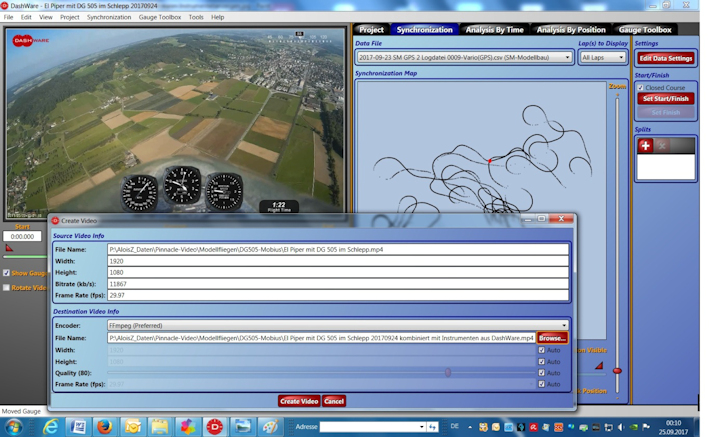Click the network connection icon in the tray
Screen dimensions: 720x437
click(608, 427)
